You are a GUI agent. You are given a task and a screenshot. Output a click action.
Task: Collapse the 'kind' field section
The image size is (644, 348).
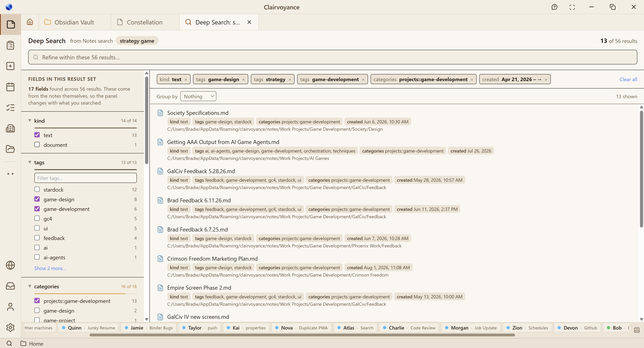click(x=30, y=120)
